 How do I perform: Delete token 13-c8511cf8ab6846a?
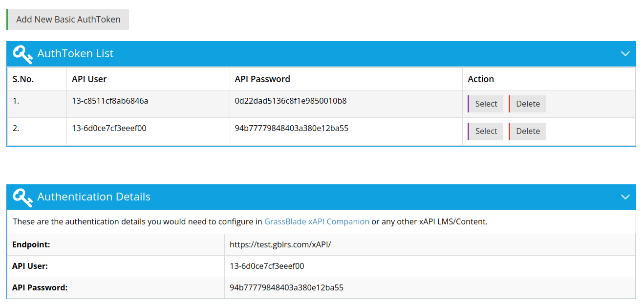(x=528, y=104)
